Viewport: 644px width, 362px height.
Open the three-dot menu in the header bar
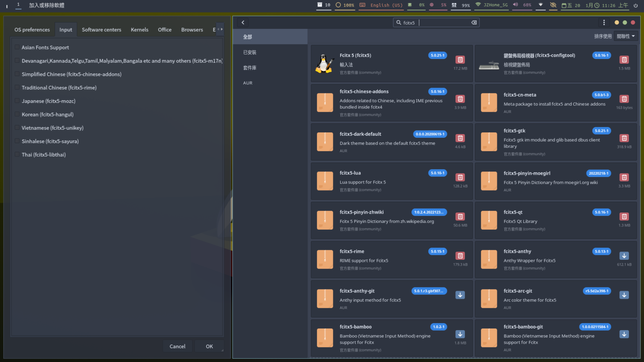pyautogui.click(x=604, y=23)
